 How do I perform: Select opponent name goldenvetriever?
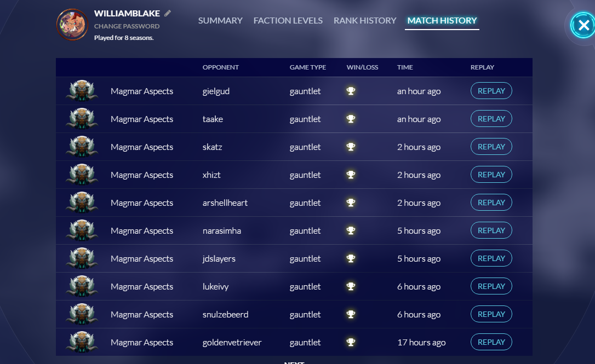pos(232,343)
